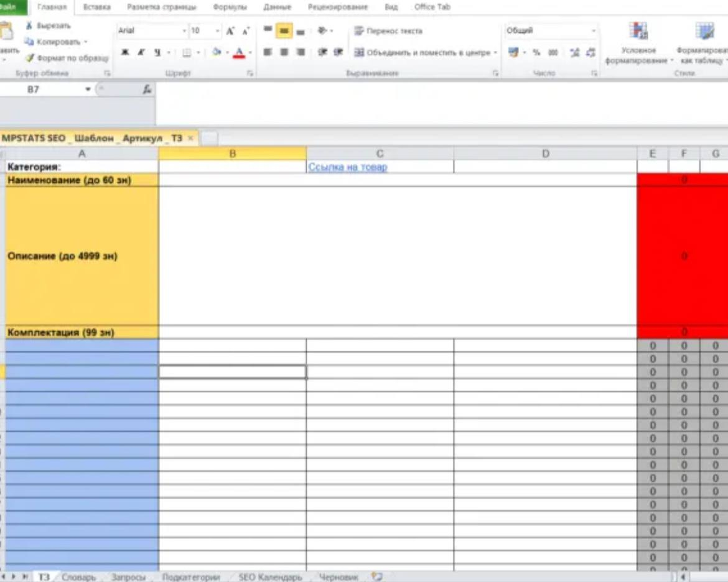This screenshot has width=728, height=582.
Task: Open number format dropdown showing Общий
Action: pos(594,30)
